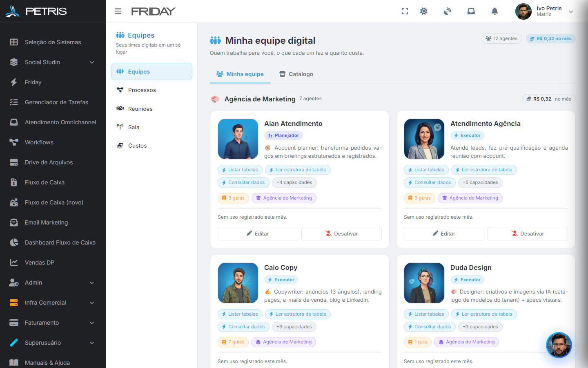This screenshot has width=588, height=368.
Task: Edit the Alan Atendimento agent
Action: [258, 233]
